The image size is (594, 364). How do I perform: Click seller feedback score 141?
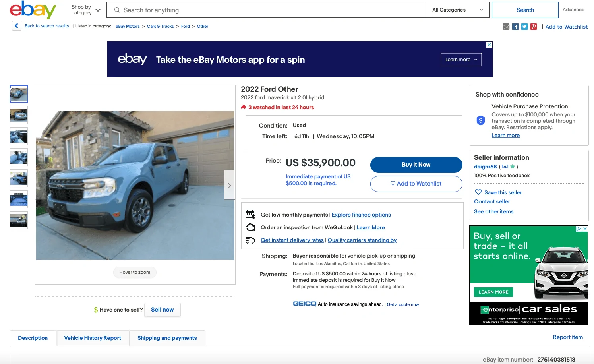tap(505, 167)
